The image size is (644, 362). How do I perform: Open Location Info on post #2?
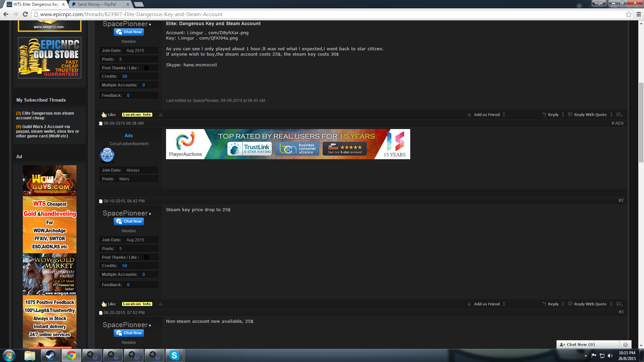[137, 304]
